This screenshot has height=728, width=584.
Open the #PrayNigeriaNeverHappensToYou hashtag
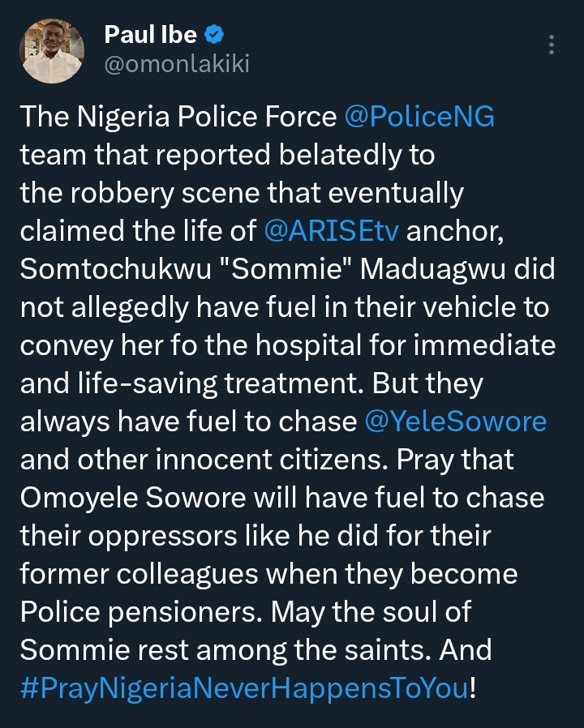point(243,689)
